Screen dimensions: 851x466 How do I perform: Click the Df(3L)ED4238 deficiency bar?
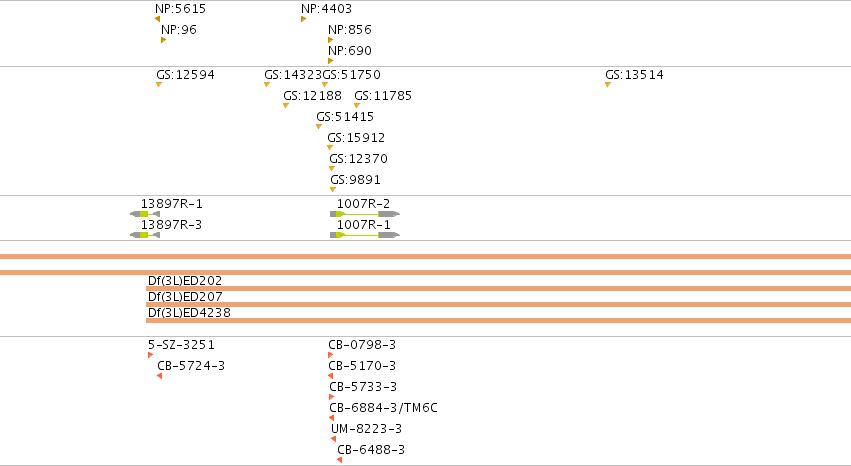tap(498, 321)
